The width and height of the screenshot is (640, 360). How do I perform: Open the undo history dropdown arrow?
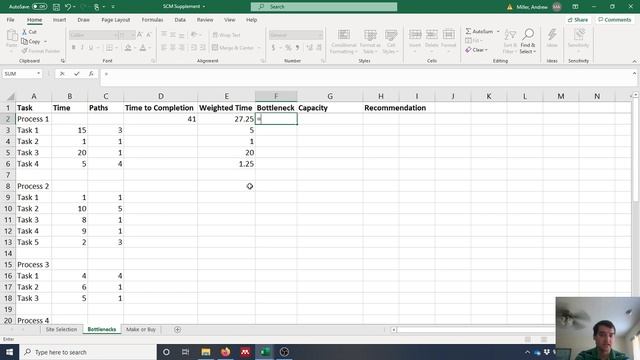click(74, 7)
